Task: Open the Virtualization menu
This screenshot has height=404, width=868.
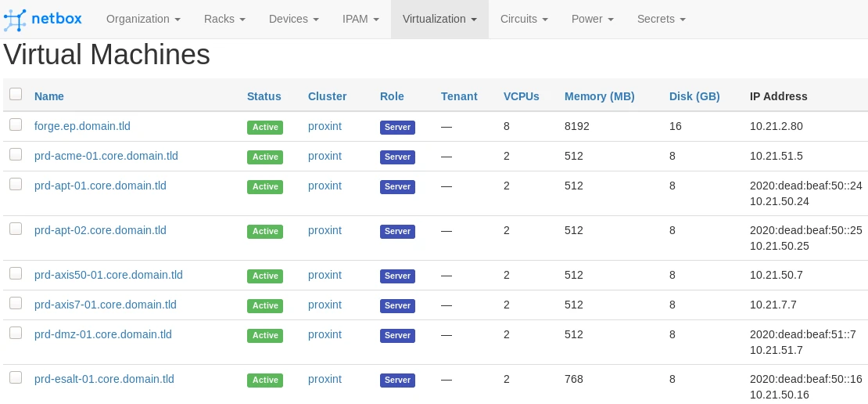Action: coord(439,19)
